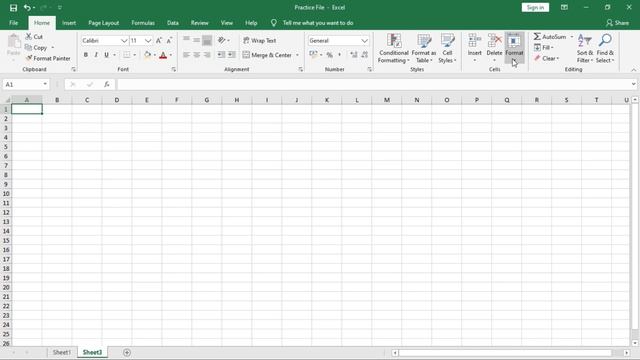Apply percent style

pos(329,55)
